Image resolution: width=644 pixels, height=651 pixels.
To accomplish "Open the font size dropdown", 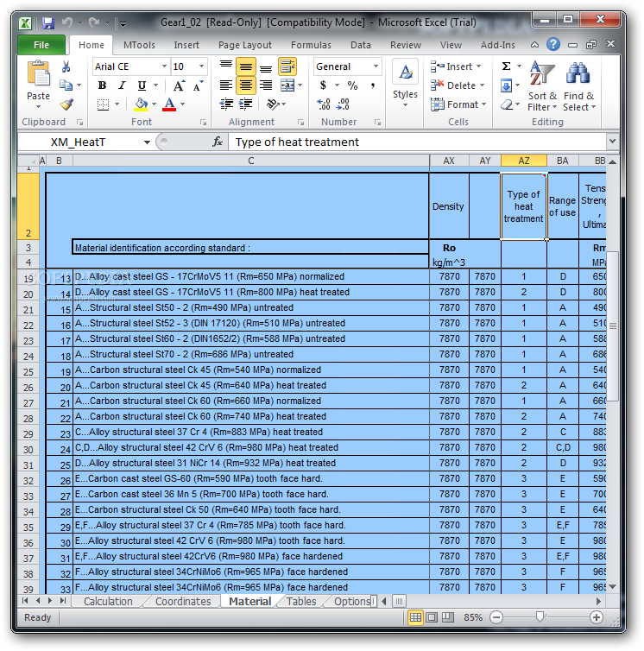I will [x=201, y=66].
